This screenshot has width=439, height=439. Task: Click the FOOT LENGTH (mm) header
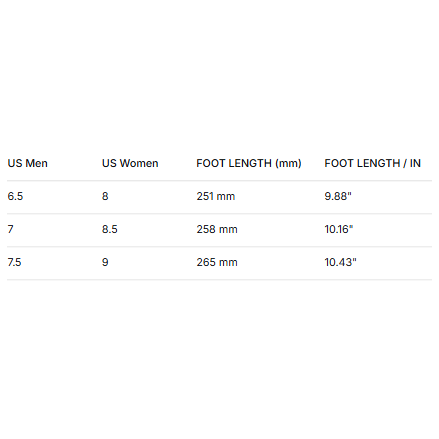[x=249, y=163]
